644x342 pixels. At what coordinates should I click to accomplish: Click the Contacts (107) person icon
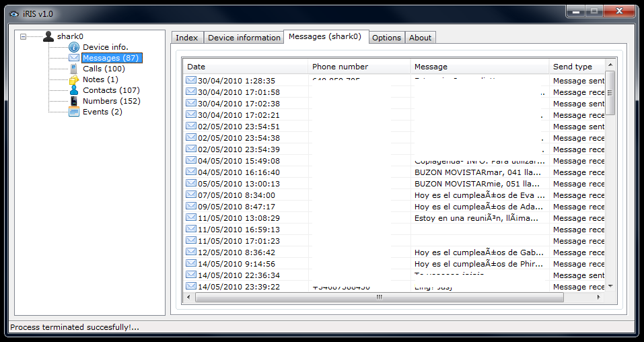[74, 90]
